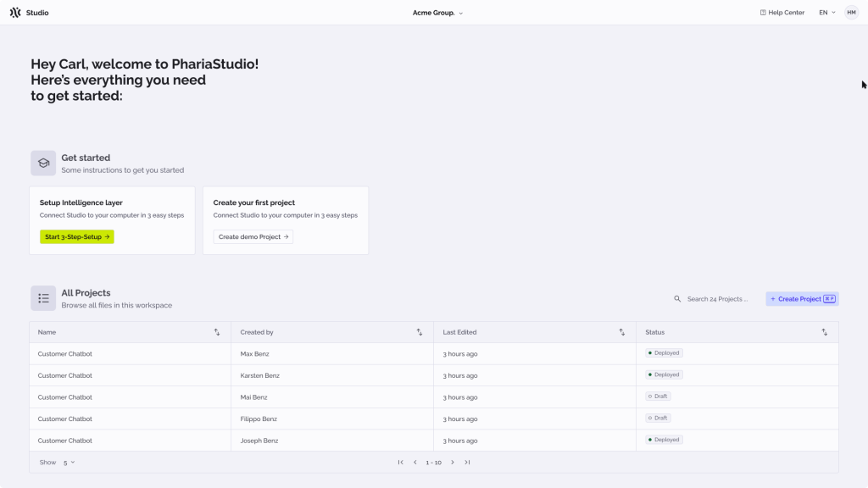868x488 pixels.
Task: Click Deployed badge in Joseph Benz row
Action: tap(664, 440)
